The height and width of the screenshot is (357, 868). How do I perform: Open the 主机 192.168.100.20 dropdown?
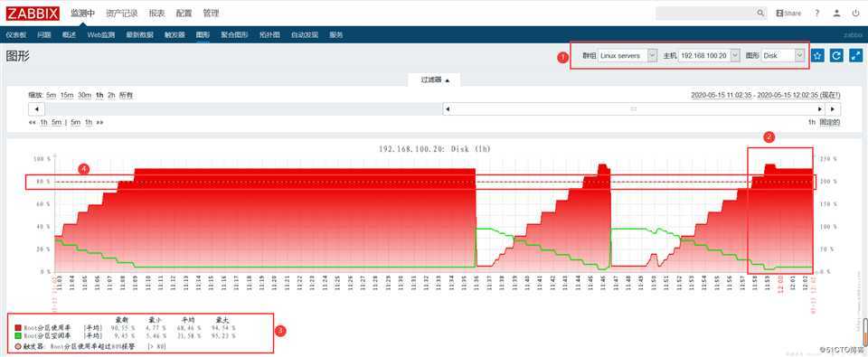click(x=709, y=56)
